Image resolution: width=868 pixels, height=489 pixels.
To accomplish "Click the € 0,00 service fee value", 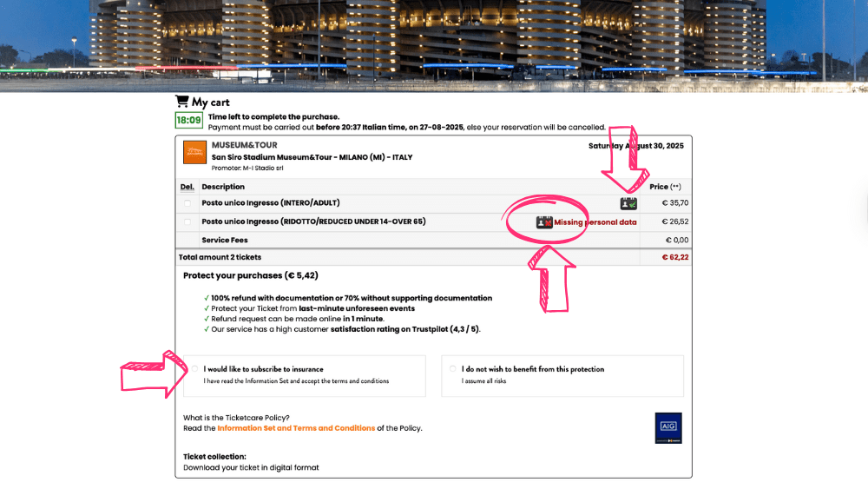I will point(677,240).
